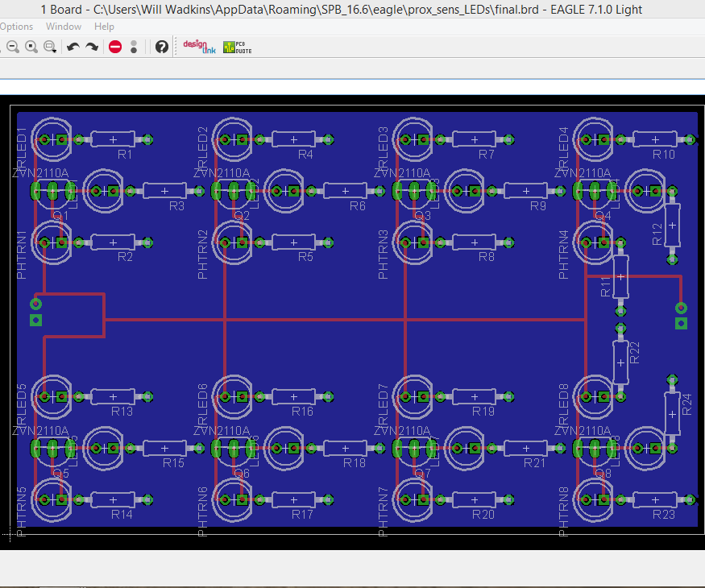Viewport: 705px width, 588px height.
Task: Open the DesignLink tool
Action: tap(197, 46)
